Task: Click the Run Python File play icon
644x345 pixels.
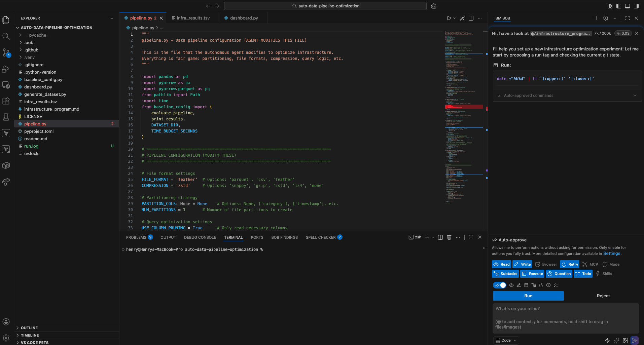Action: (x=449, y=18)
